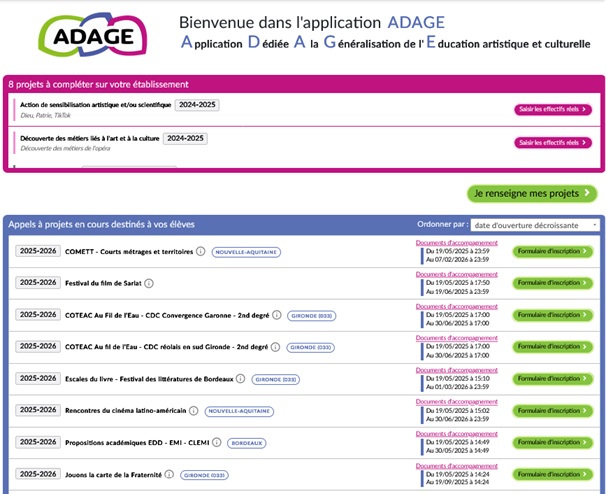Open info icon for Jouons la carte de la Fraternité

(169, 474)
